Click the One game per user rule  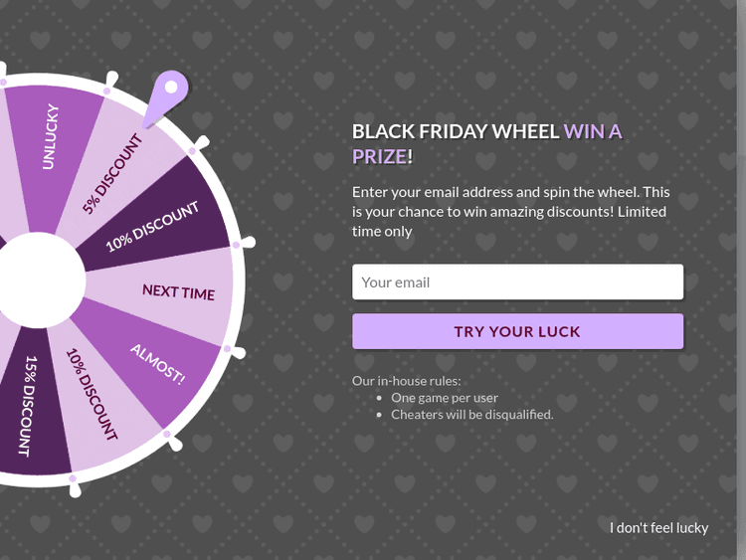445,397
